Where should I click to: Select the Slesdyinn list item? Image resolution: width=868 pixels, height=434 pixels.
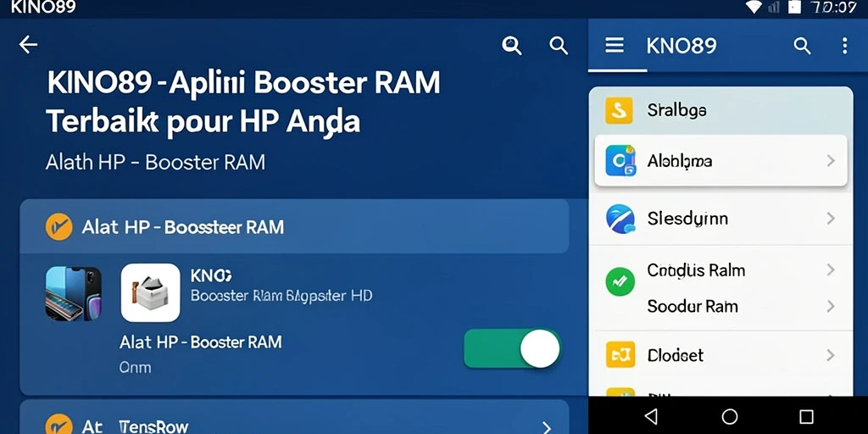[721, 218]
